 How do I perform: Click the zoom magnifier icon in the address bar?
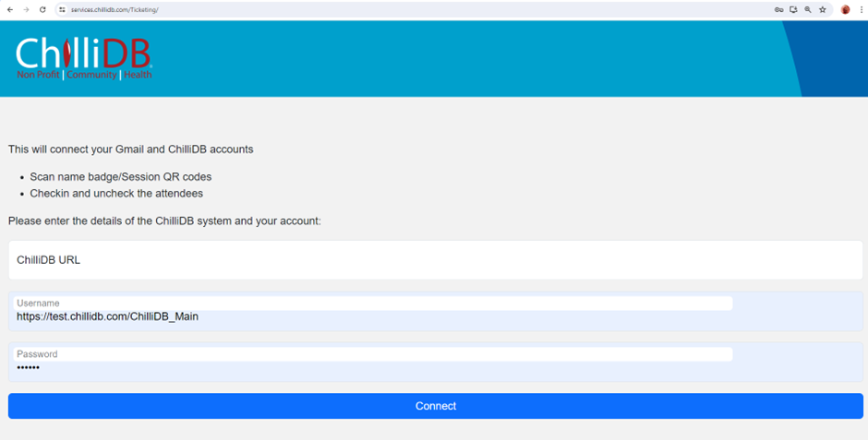pos(808,9)
